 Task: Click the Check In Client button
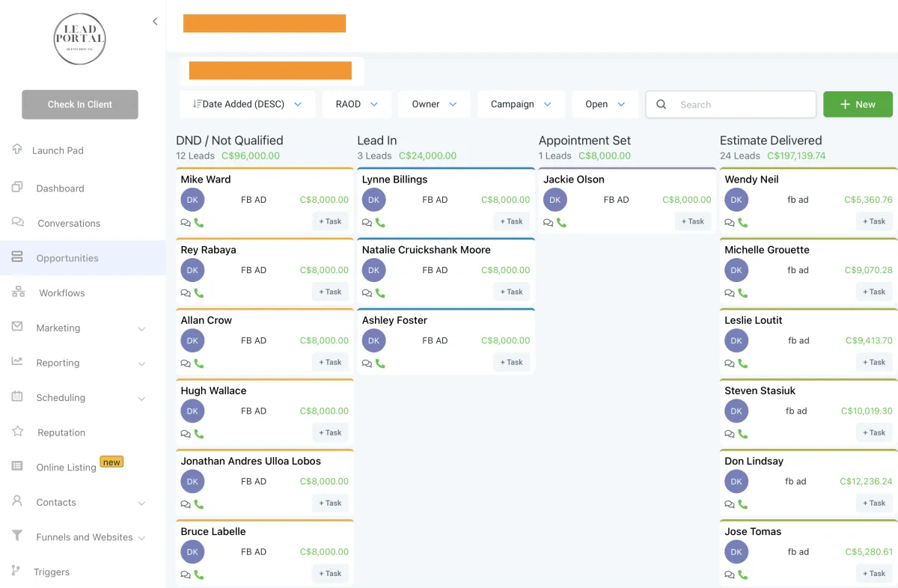(80, 105)
